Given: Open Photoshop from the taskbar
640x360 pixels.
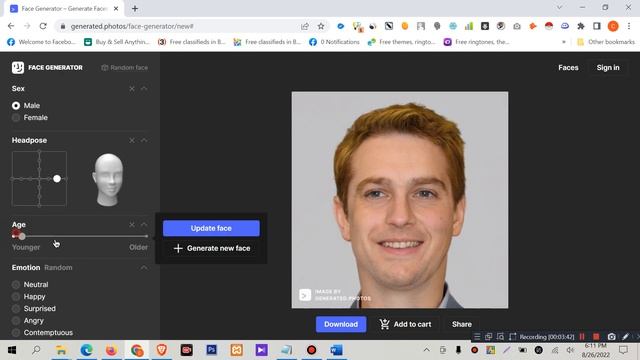Looking at the screenshot, I should click(x=211, y=350).
